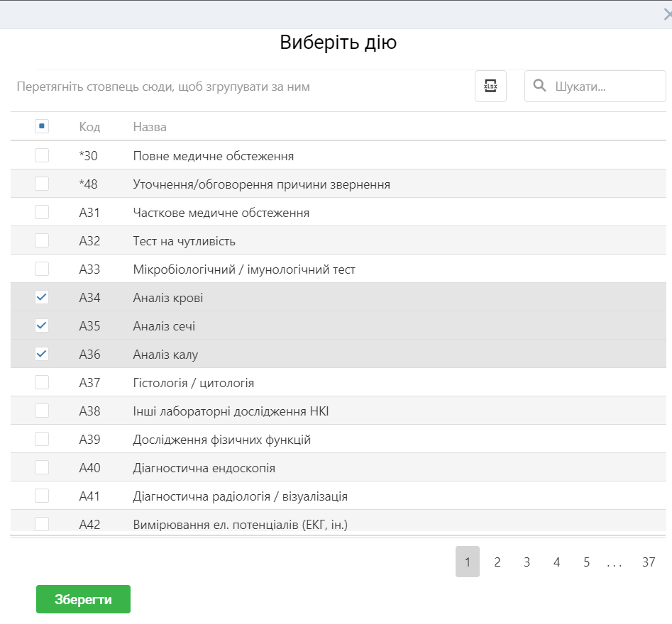Click the code cell A40
672x624 pixels.
pos(89,468)
